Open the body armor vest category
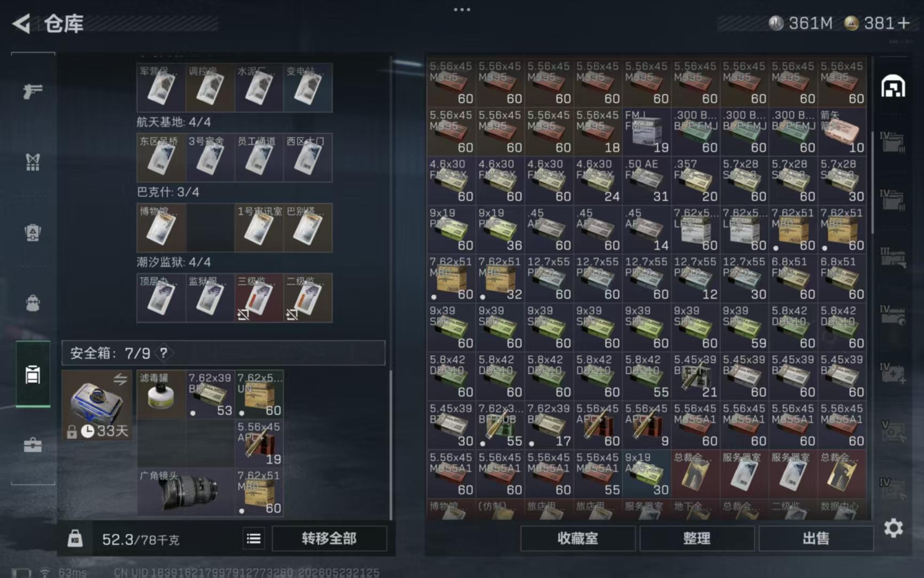924x578 pixels. [x=33, y=162]
